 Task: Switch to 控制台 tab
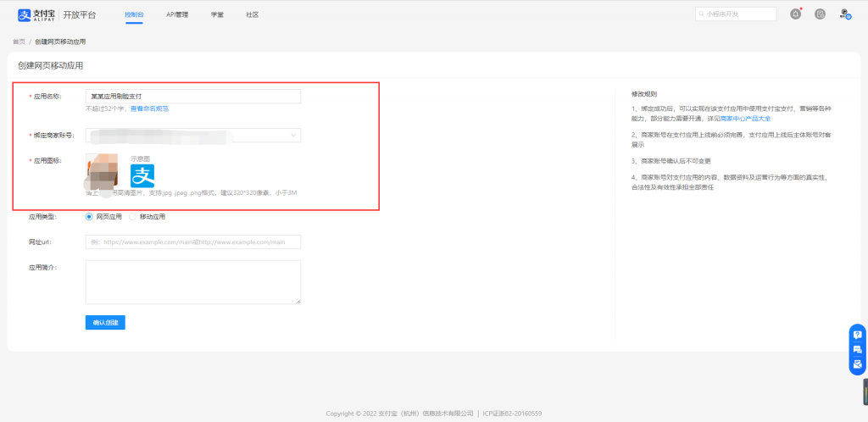pyautogui.click(x=134, y=15)
